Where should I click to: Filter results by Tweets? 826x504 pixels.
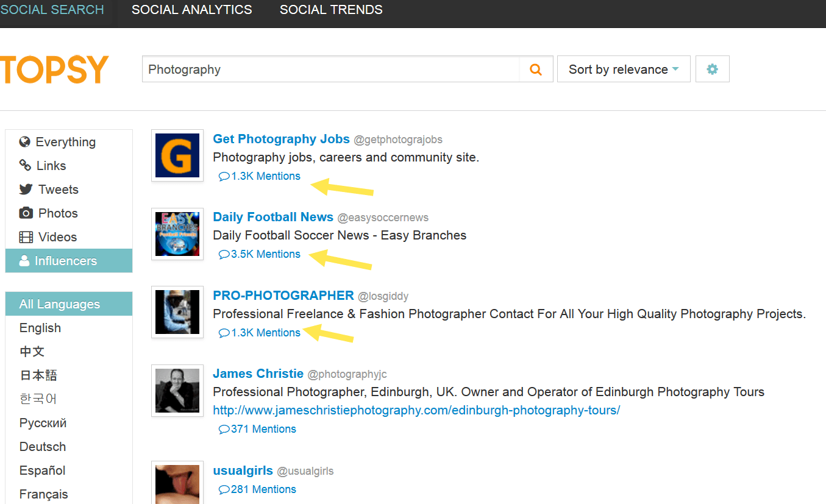click(x=58, y=190)
